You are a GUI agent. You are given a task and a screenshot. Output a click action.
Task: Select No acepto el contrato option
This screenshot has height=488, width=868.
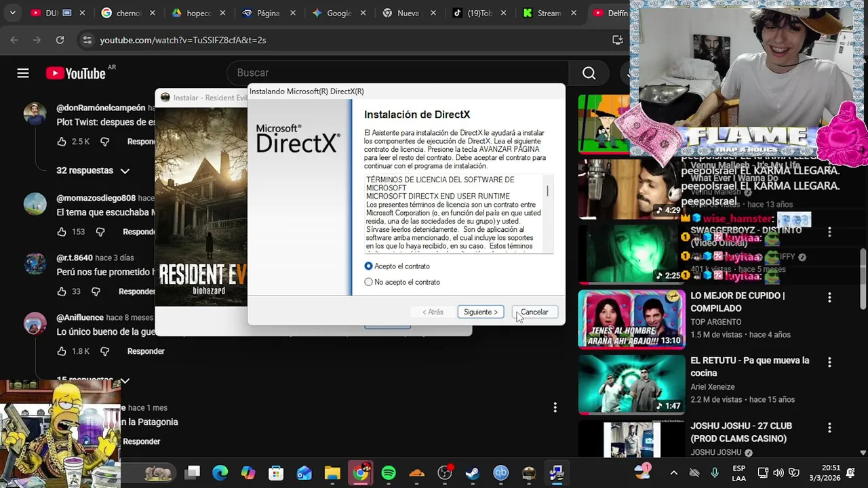pos(369,282)
